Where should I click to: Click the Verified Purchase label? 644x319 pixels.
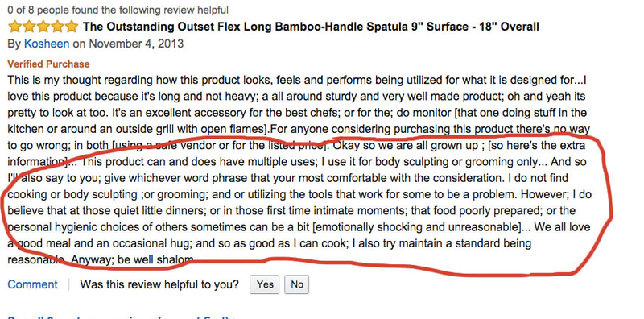pos(48,64)
